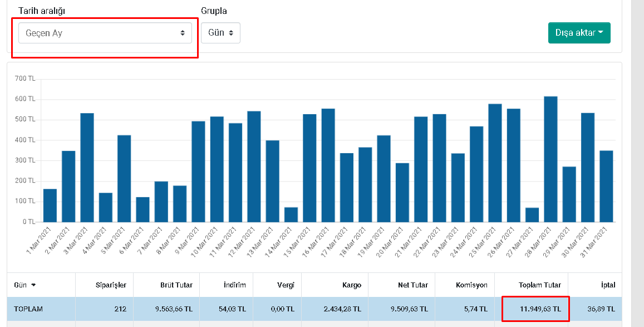The width and height of the screenshot is (644, 327).
Task: Sort table by Gün column arrow
Action: (x=33, y=285)
